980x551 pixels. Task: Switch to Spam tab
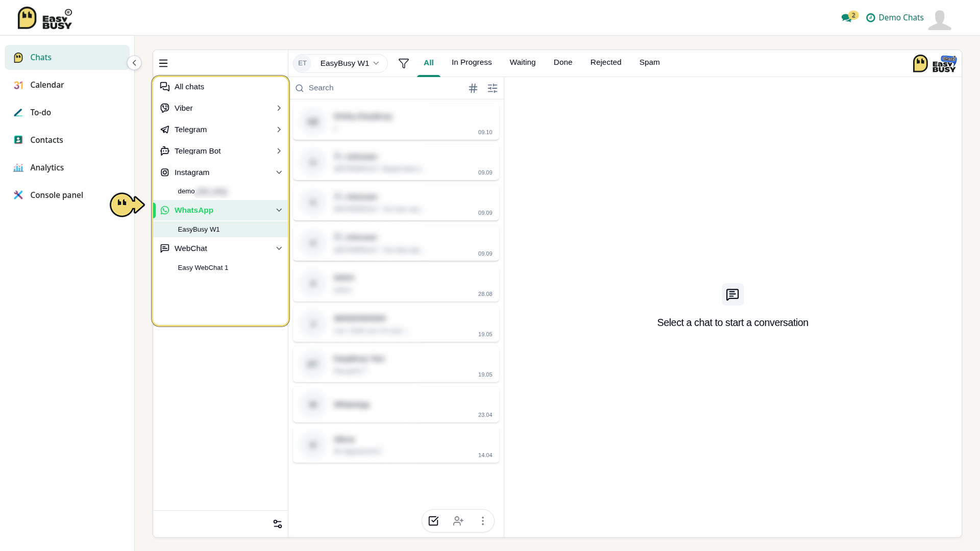click(x=650, y=62)
